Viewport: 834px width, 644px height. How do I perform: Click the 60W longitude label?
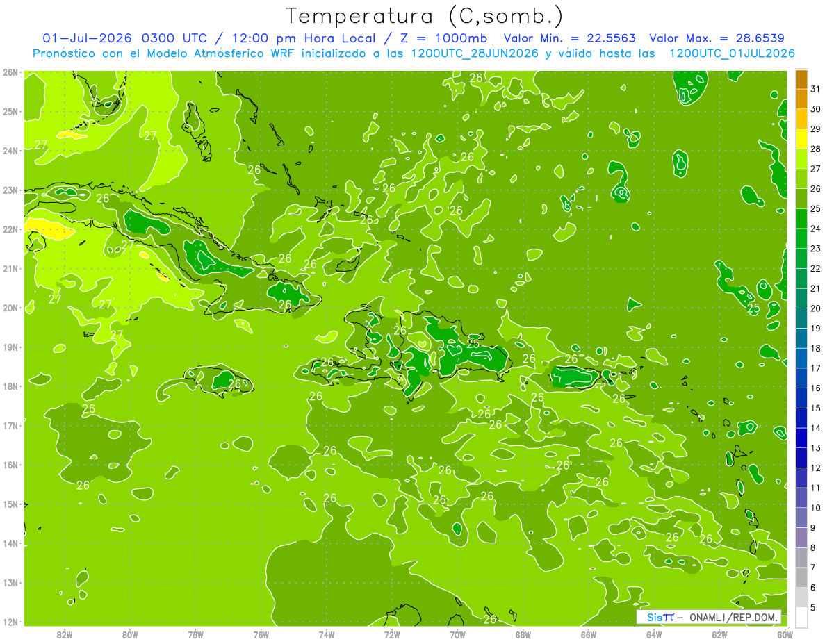pyautogui.click(x=785, y=634)
